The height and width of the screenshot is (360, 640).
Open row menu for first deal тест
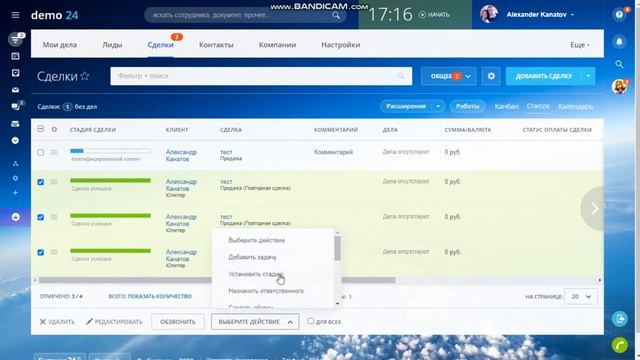(54, 152)
